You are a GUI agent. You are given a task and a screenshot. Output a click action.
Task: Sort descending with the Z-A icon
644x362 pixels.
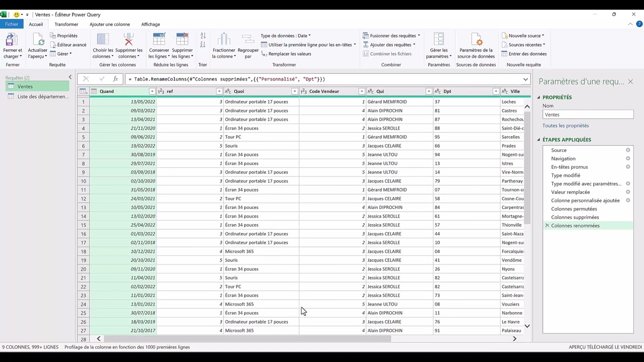[x=203, y=45]
